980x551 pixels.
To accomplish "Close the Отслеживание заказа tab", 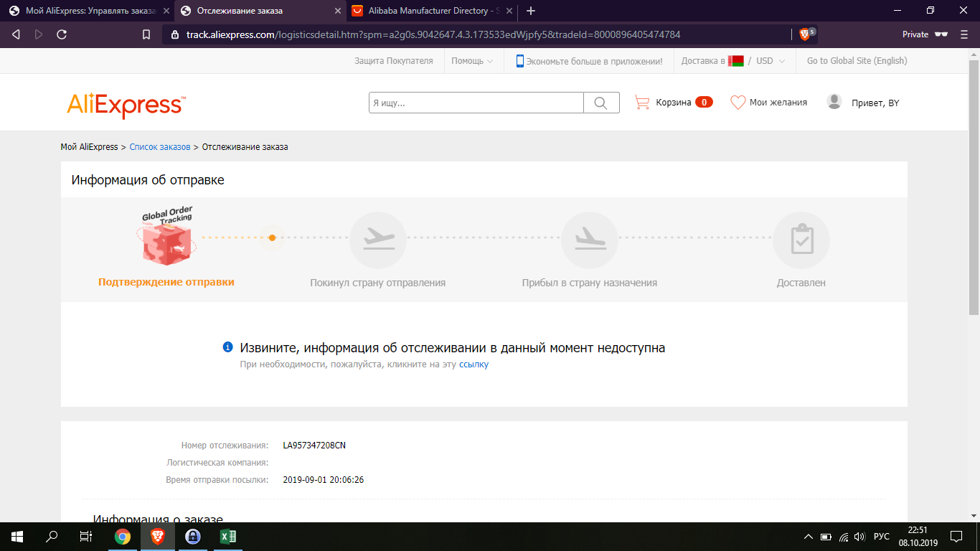I will click(x=338, y=11).
